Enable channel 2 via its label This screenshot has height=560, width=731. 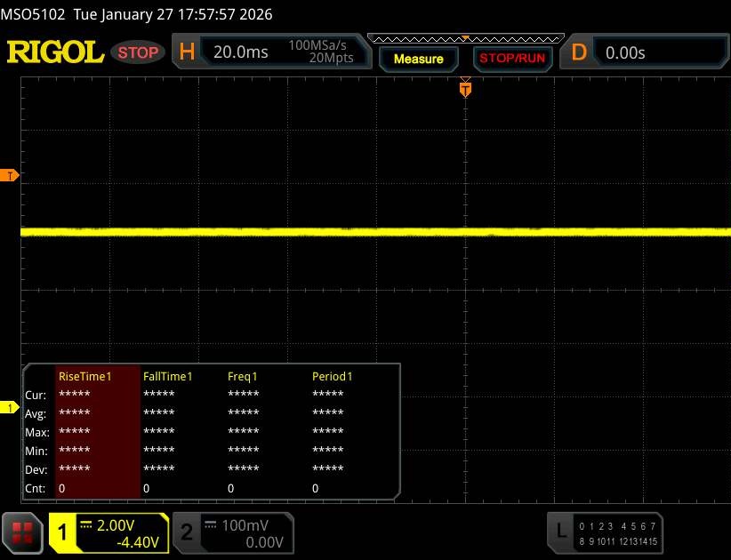click(187, 532)
